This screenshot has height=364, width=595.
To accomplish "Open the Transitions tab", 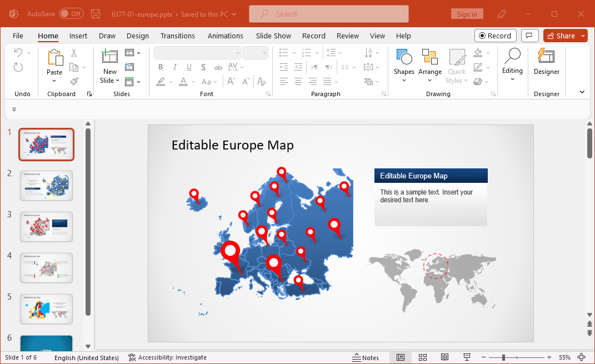I will (x=177, y=36).
